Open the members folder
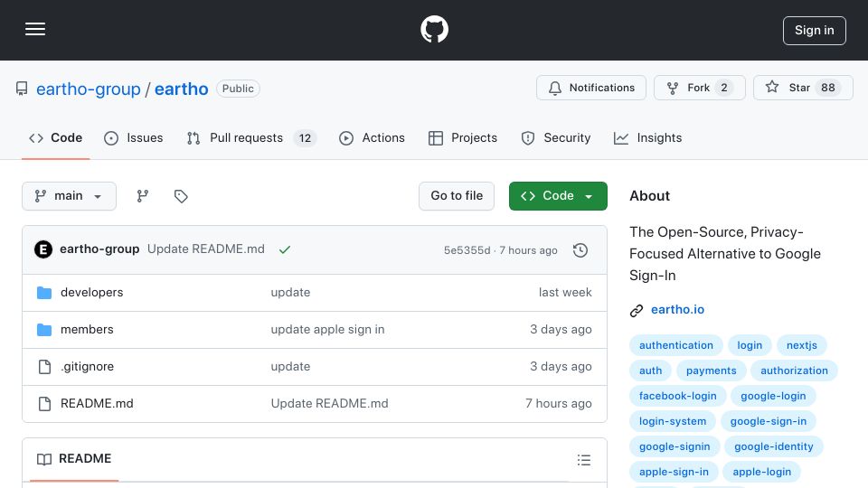The height and width of the screenshot is (488, 868). (x=87, y=329)
